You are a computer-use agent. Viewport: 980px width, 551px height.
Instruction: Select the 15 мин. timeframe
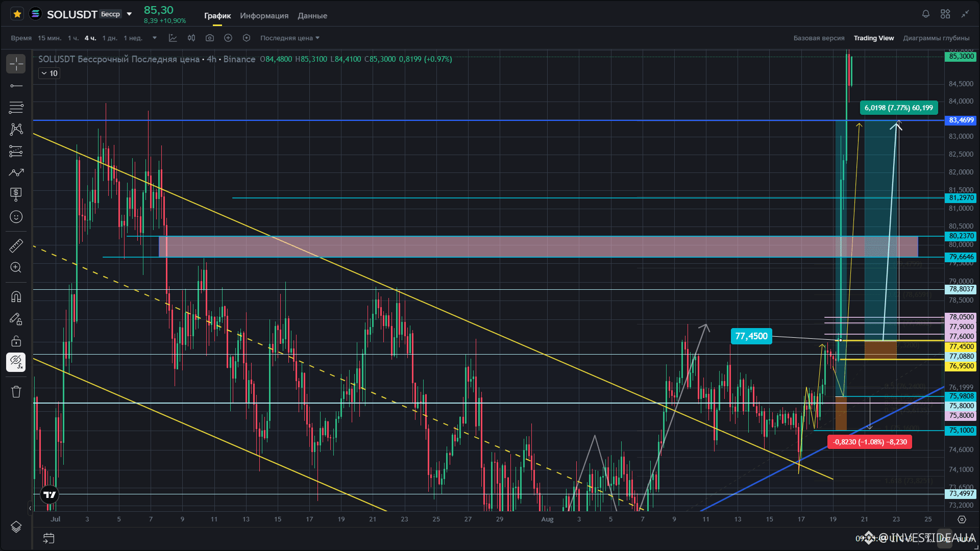(50, 38)
